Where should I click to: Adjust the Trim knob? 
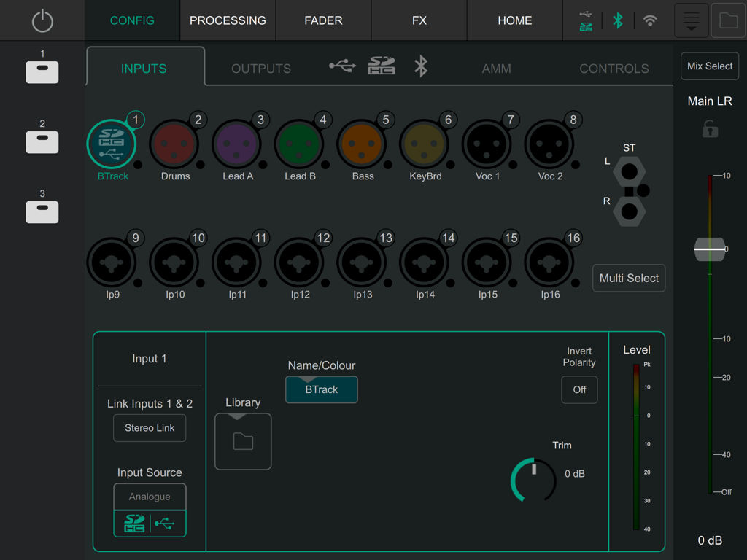(533, 481)
